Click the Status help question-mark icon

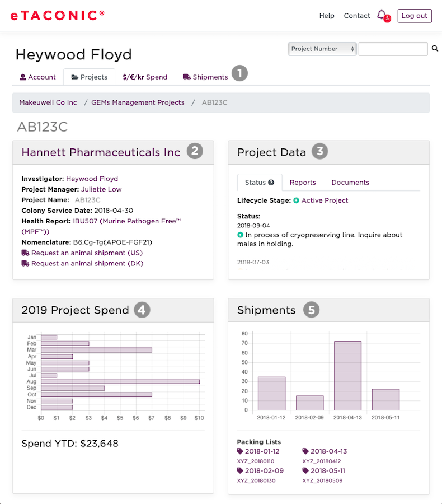tap(271, 183)
